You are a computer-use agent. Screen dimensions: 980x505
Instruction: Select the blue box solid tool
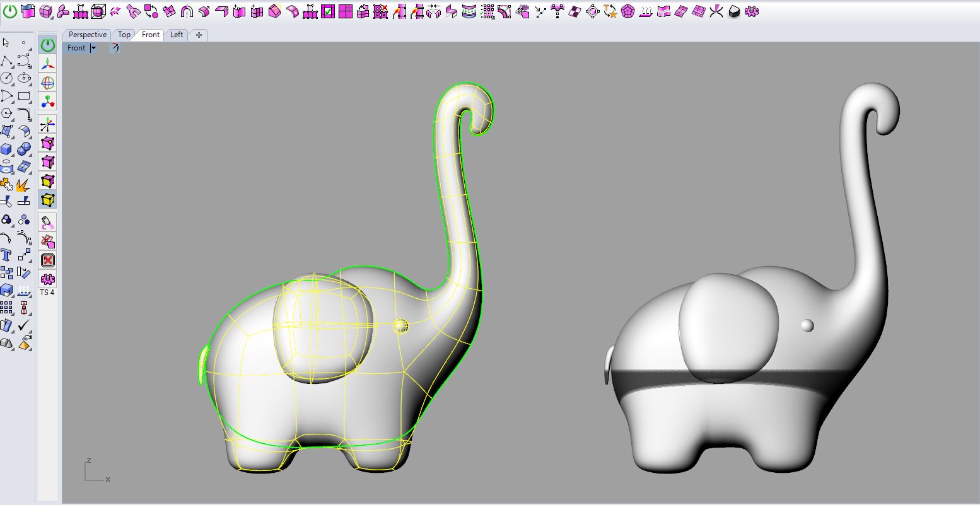(x=6, y=149)
